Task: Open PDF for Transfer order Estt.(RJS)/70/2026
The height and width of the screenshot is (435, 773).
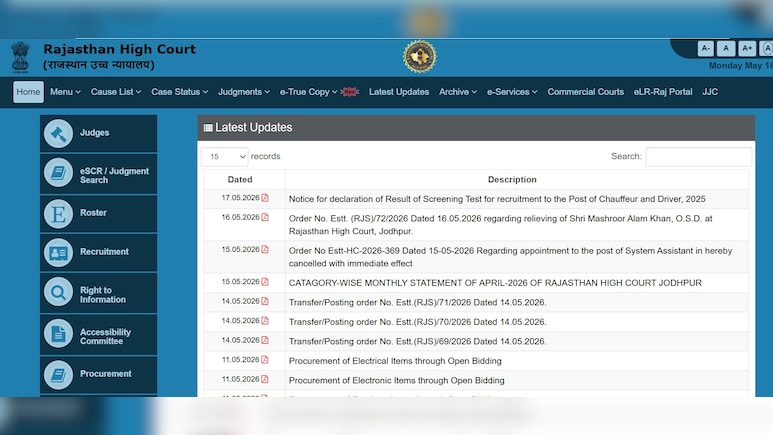Action: pyautogui.click(x=265, y=321)
